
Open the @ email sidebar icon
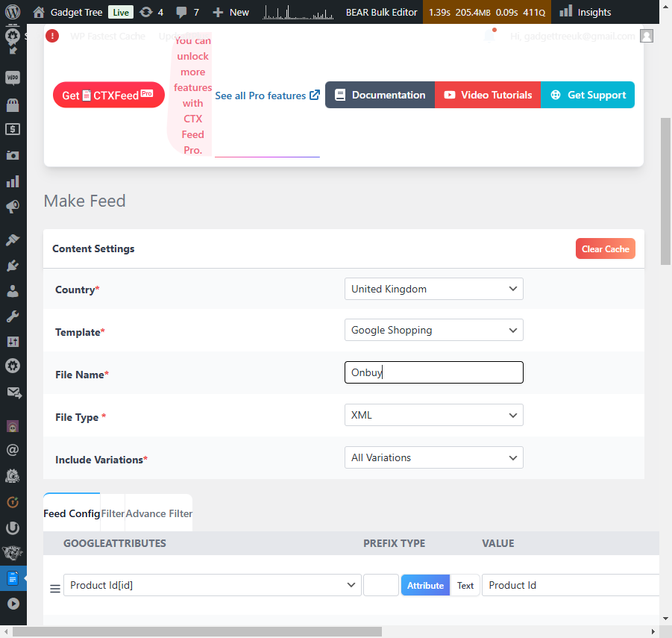point(13,450)
